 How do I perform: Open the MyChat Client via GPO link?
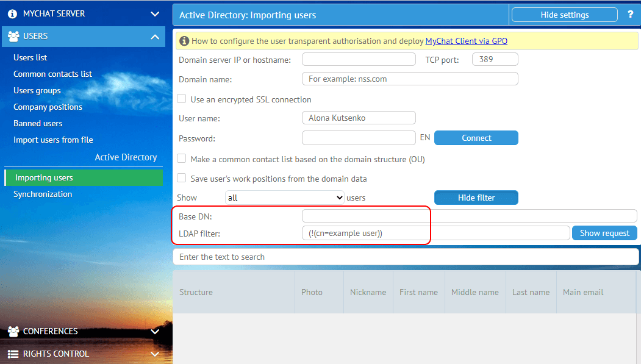coord(466,41)
